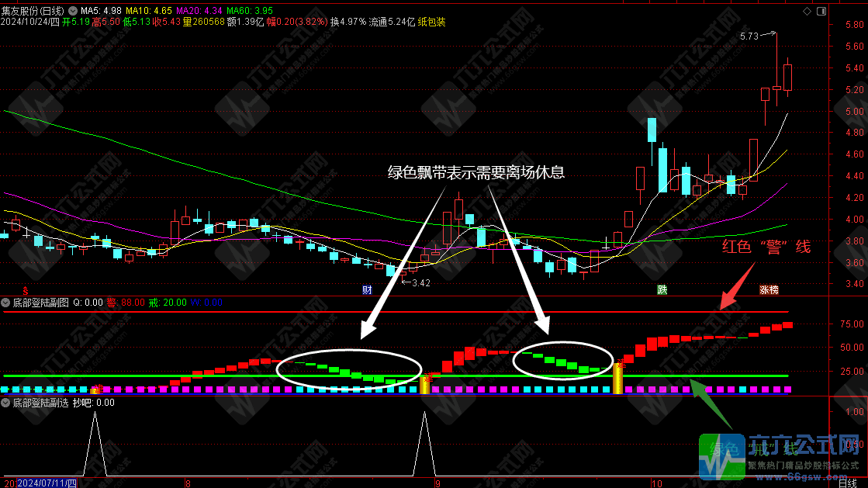Screen dimensions: 868x488
Task: Select the MA20: 4.34 label
Action: click(x=199, y=11)
